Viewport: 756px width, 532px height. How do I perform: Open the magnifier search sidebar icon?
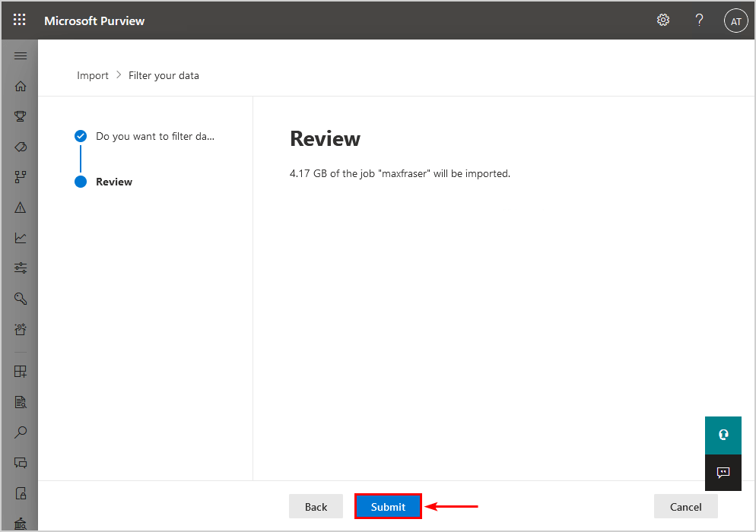click(21, 432)
